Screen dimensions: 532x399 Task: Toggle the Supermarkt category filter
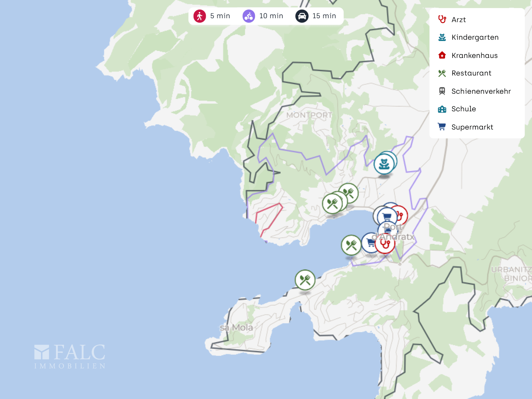(472, 127)
